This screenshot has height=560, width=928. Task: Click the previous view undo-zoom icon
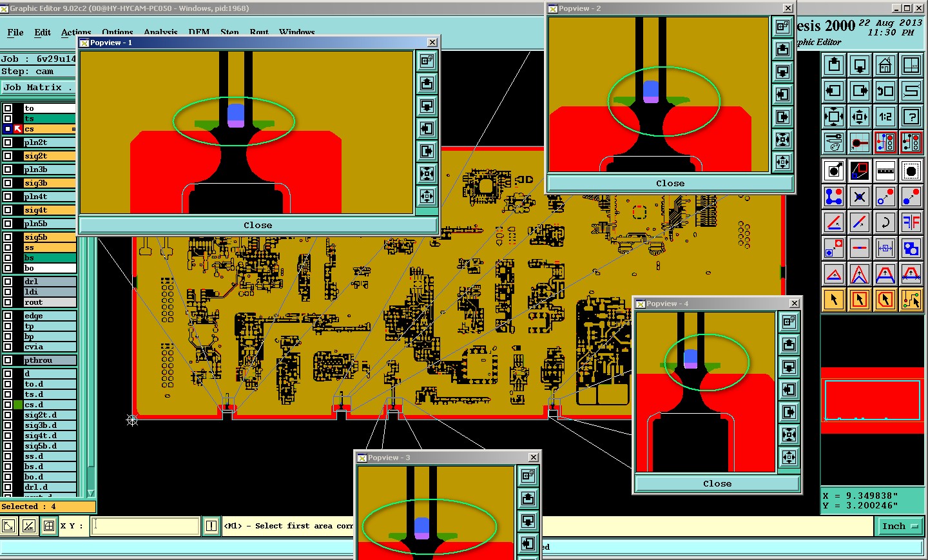click(x=885, y=91)
